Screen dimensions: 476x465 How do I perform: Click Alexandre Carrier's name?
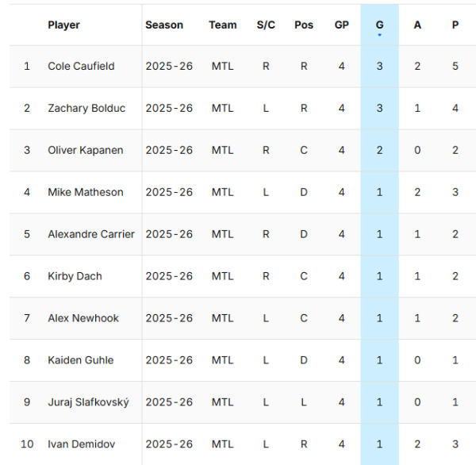91,234
